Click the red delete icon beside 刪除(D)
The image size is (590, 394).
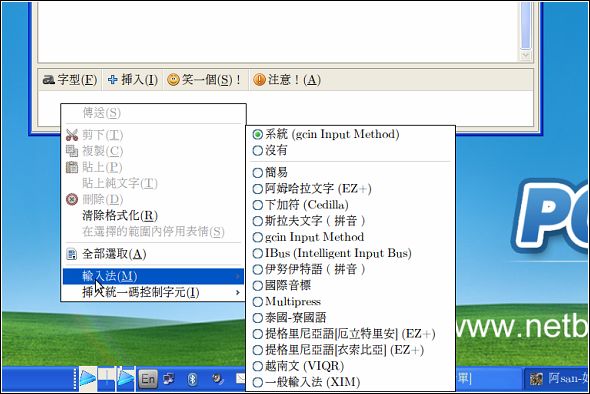72,199
